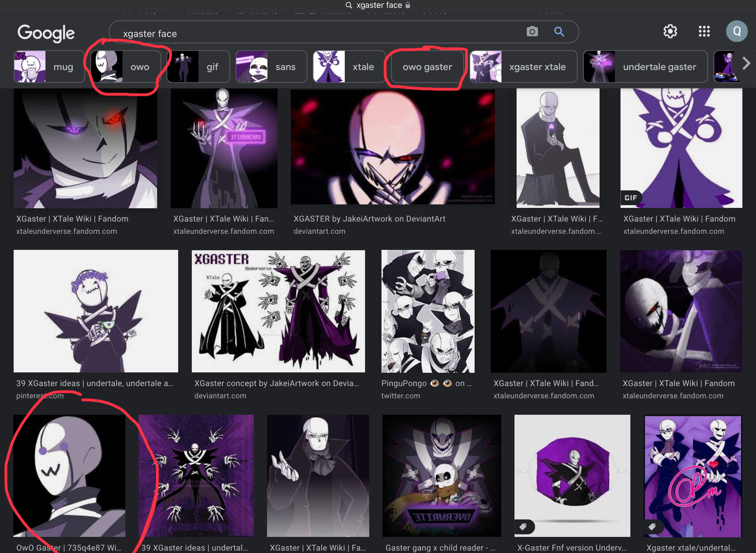Open the PinguPongo twitter sketch image

(428, 311)
